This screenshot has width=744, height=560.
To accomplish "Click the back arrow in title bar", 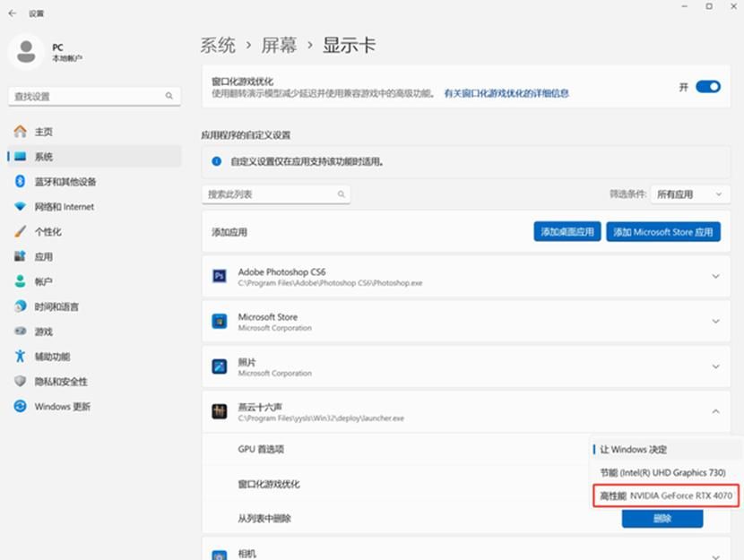I will [13, 13].
